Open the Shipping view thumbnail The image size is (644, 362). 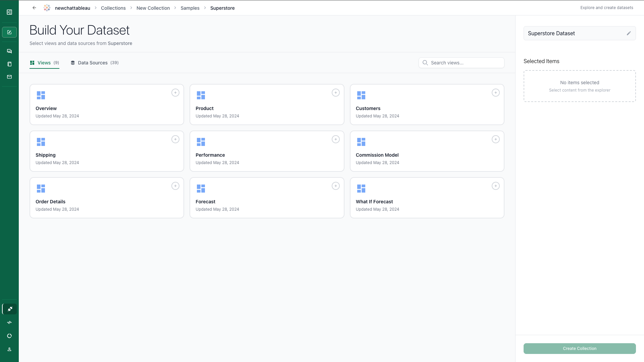pos(41,142)
